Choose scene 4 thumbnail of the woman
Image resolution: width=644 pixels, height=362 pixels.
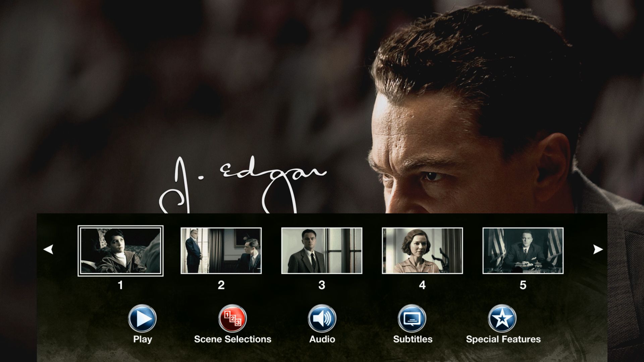tap(422, 251)
